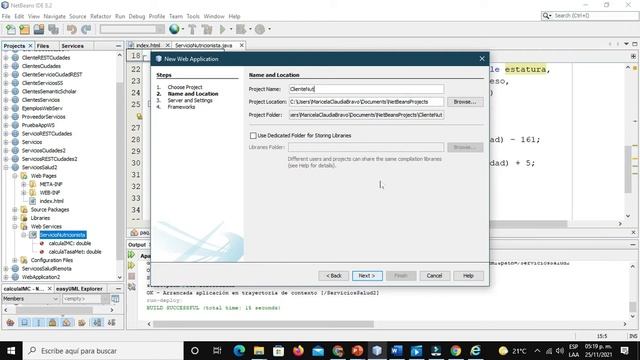Open PowerPoint from the taskbar
640x360 pixels.
[x=358, y=351]
